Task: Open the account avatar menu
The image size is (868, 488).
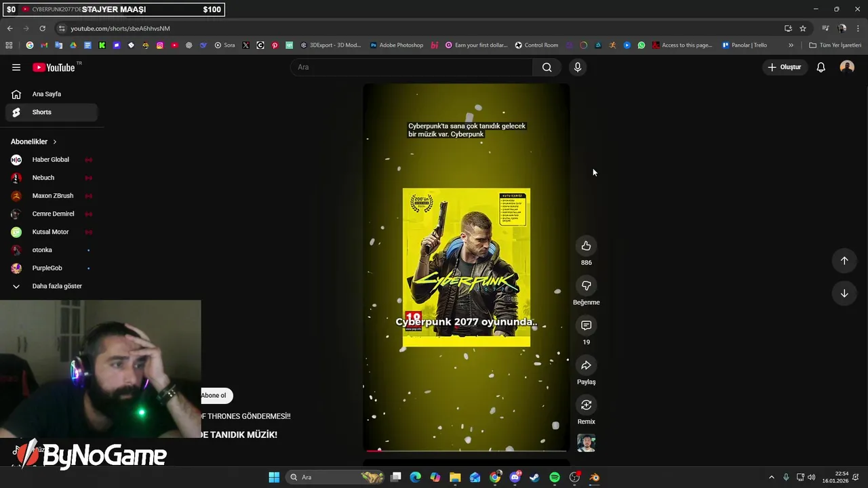Action: pos(847,66)
